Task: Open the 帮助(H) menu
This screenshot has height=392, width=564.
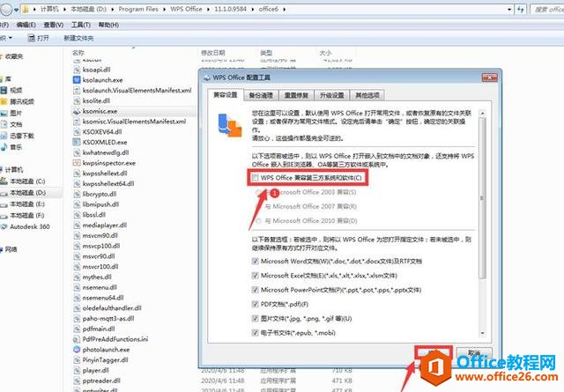Action: click(x=108, y=25)
